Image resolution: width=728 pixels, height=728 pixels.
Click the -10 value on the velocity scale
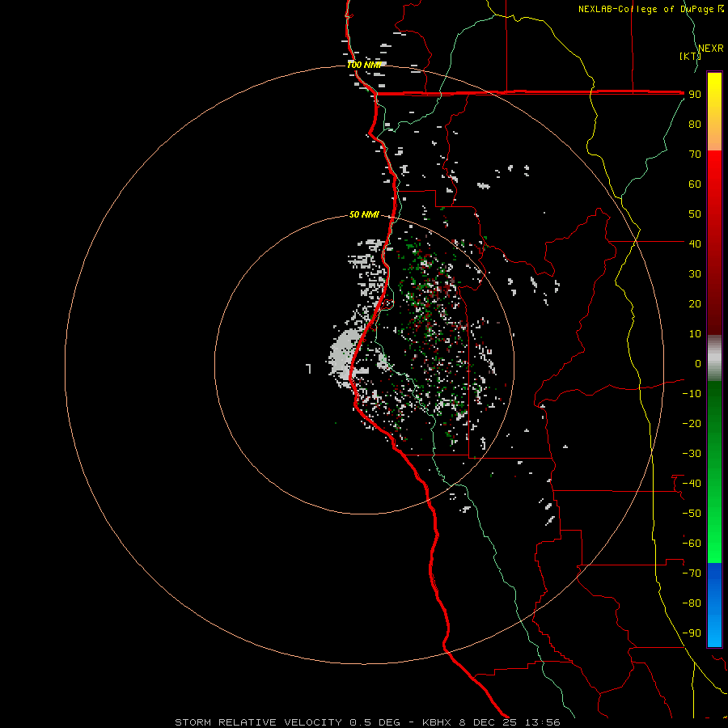pos(692,394)
